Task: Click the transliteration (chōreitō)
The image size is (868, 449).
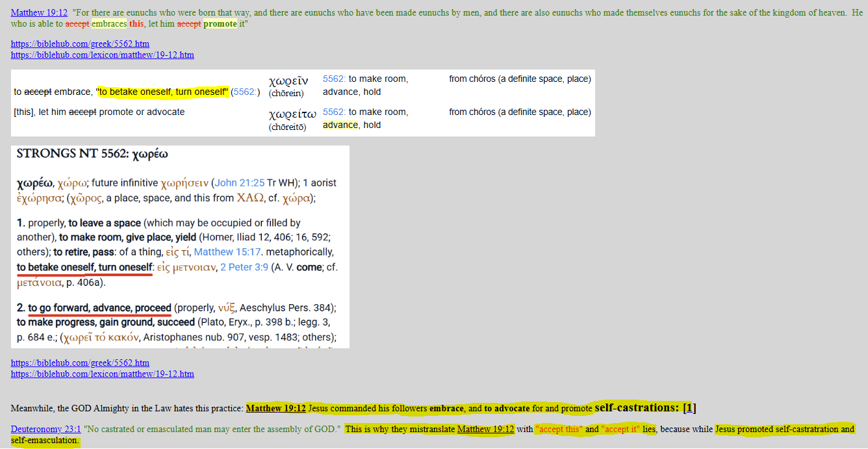Action: coord(288,127)
